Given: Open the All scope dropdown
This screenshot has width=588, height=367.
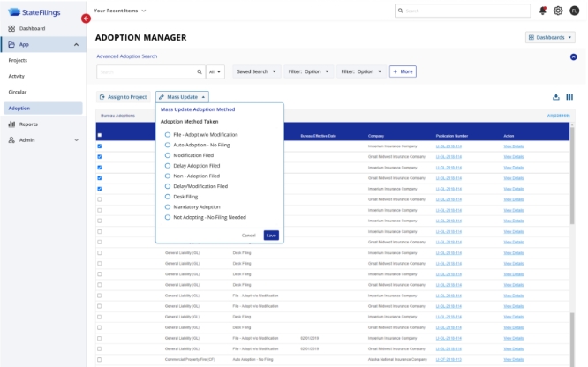Looking at the screenshot, I should point(215,71).
